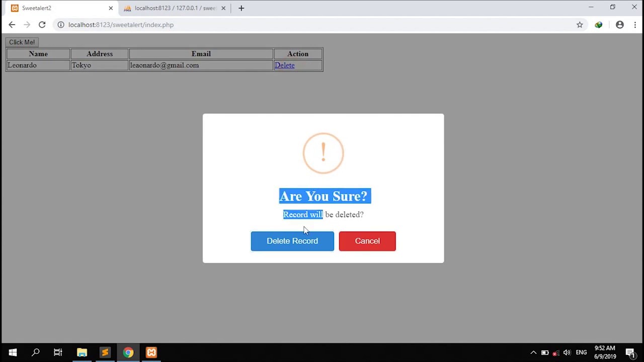The width and height of the screenshot is (644, 362).
Task: Click the Record will be deleted? text
Action: pos(323,215)
